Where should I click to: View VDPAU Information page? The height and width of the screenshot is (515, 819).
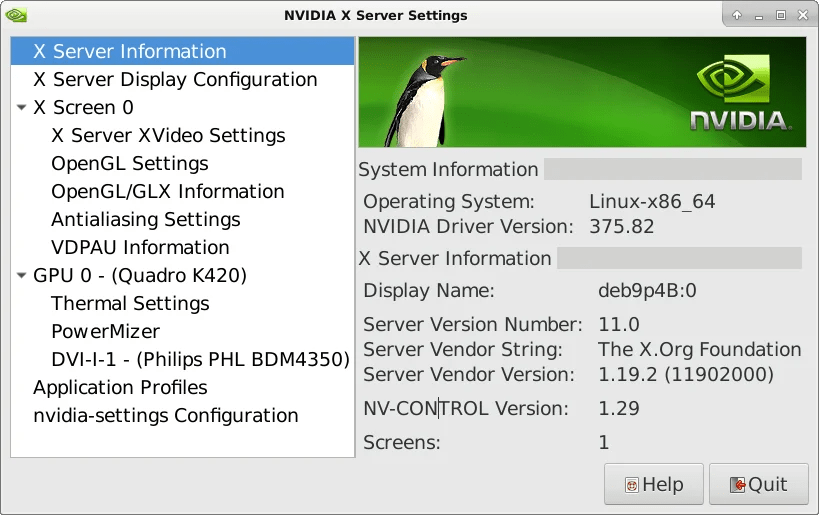tap(140, 248)
